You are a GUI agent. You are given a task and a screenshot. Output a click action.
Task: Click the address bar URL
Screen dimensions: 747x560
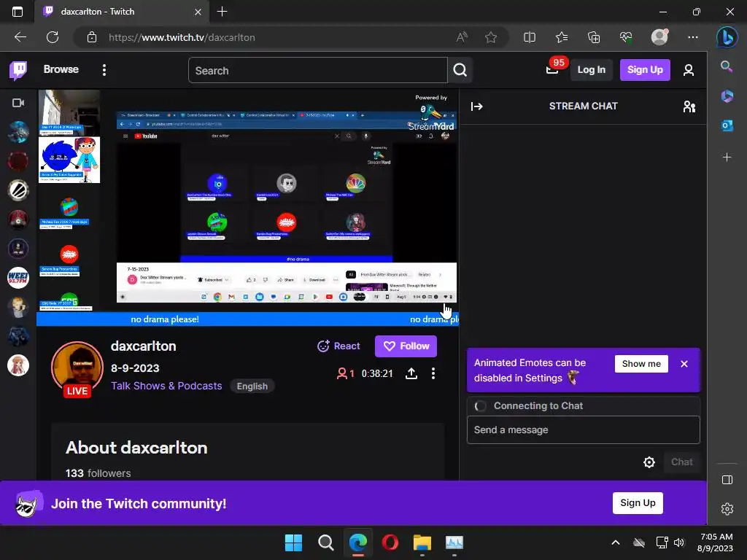pos(182,38)
